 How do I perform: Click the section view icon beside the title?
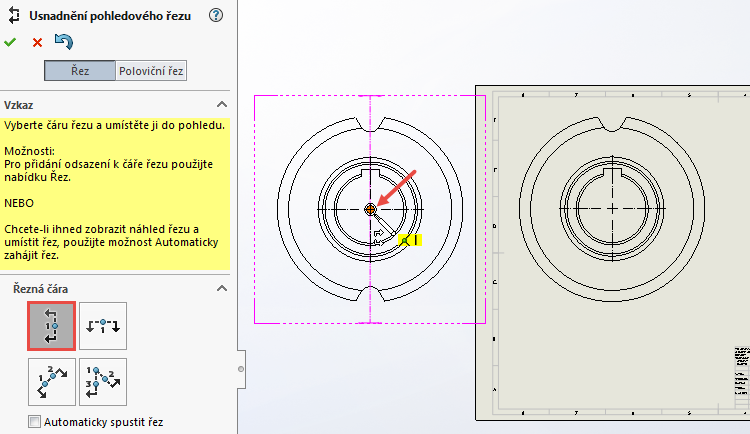pos(14,15)
